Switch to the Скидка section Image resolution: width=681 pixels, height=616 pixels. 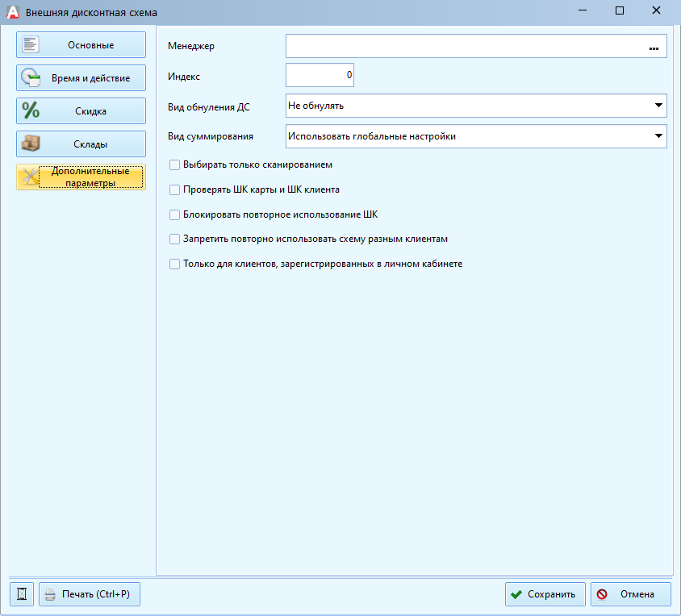[81, 110]
